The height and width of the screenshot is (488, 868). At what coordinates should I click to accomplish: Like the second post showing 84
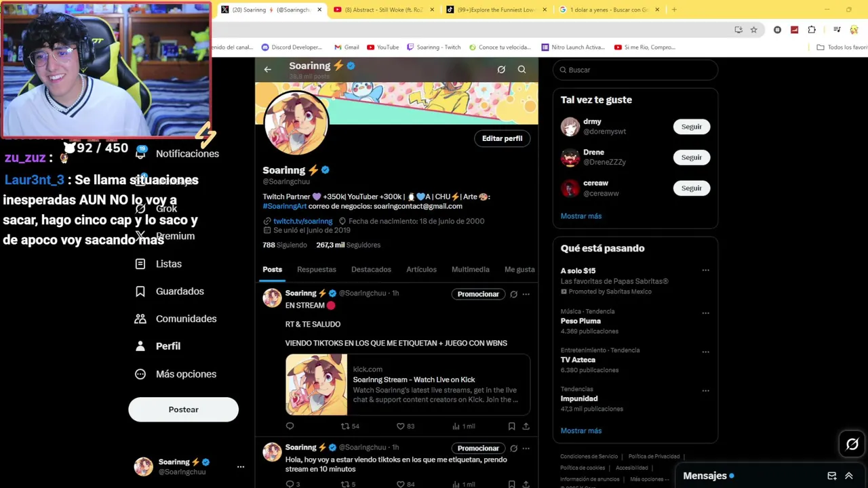coord(406,484)
